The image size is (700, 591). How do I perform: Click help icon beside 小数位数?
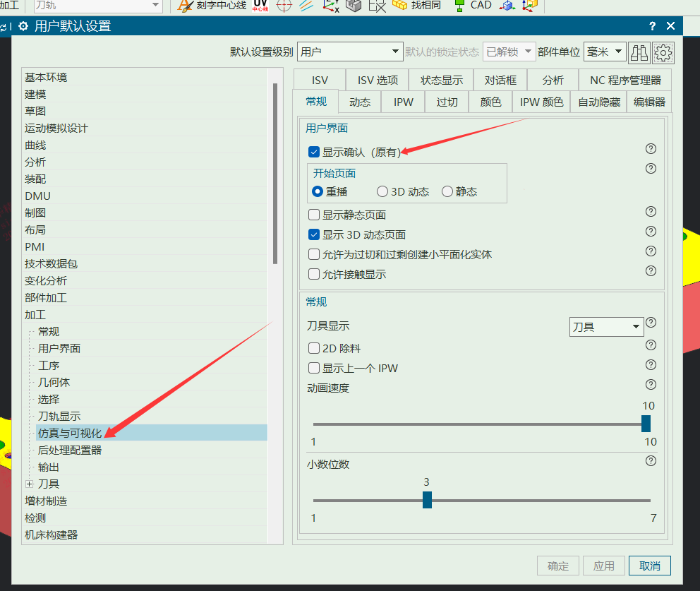coord(651,460)
